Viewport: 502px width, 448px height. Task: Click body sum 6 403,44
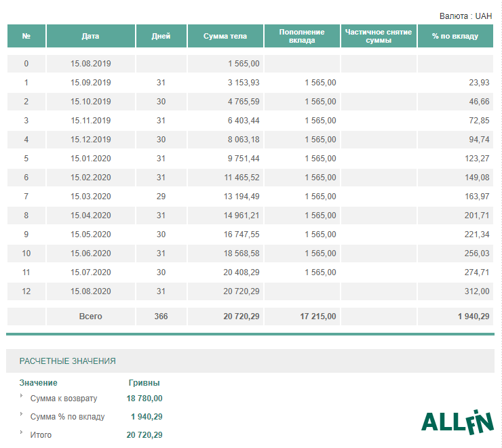[244, 121]
